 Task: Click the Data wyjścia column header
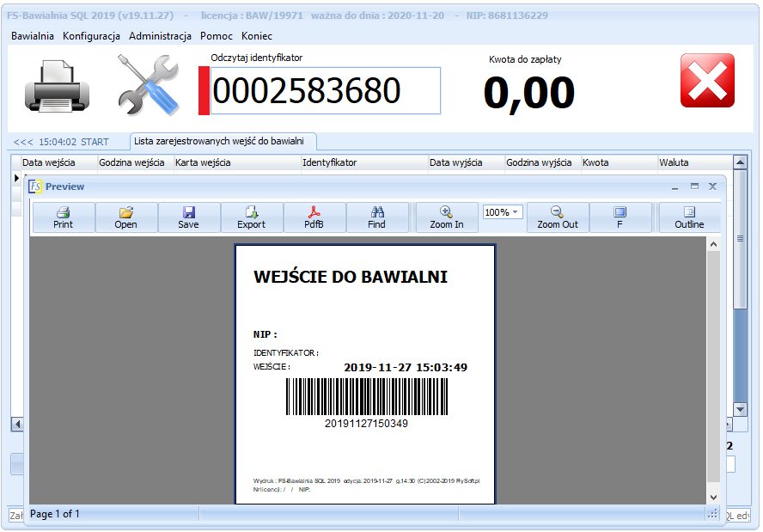467,162
